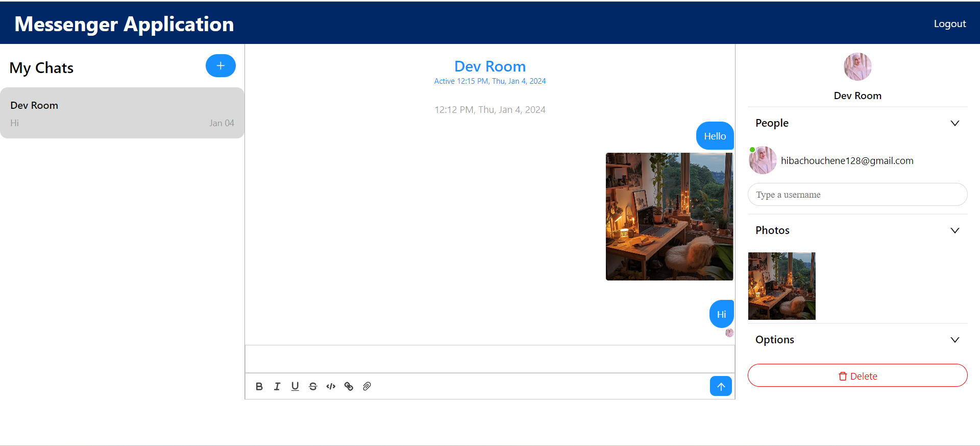Toggle underline formatting
The image size is (980, 446).
[x=295, y=386]
